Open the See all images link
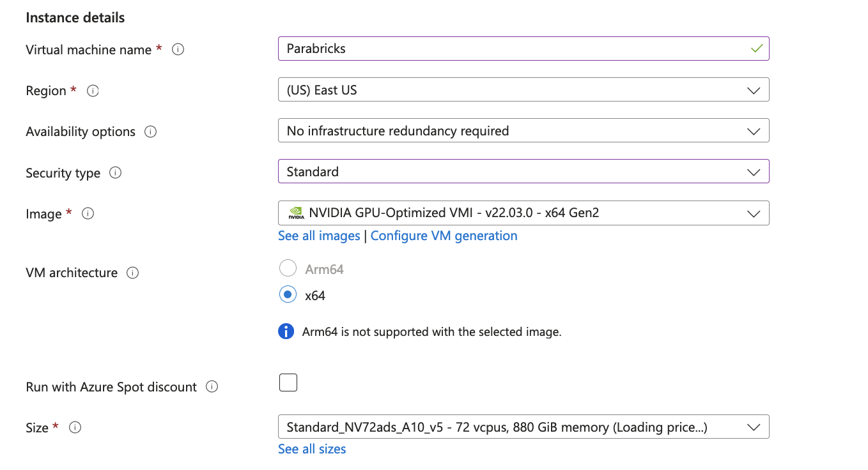This screenshot has width=868, height=470. (x=319, y=236)
